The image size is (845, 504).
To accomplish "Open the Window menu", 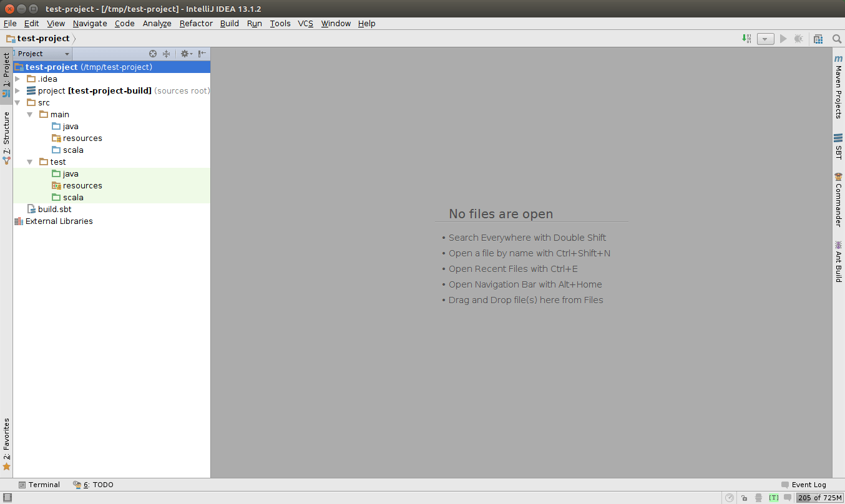I will tap(336, 23).
